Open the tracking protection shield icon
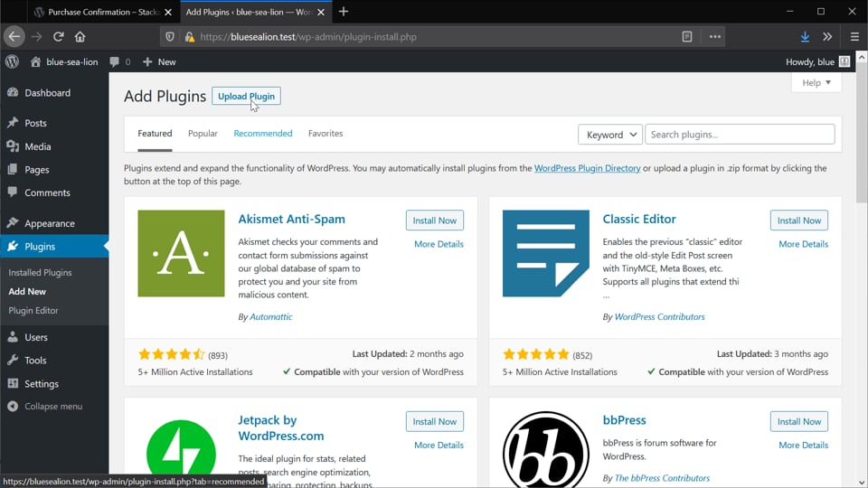Image resolution: width=868 pixels, height=488 pixels. click(170, 36)
